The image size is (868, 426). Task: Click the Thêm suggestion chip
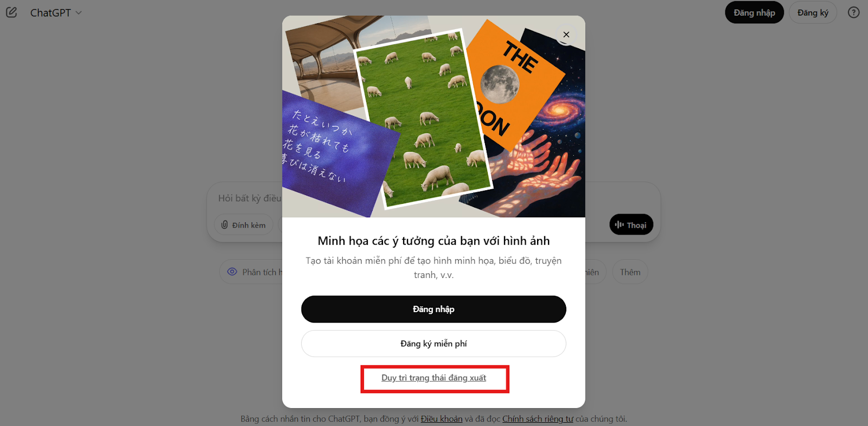tap(630, 272)
